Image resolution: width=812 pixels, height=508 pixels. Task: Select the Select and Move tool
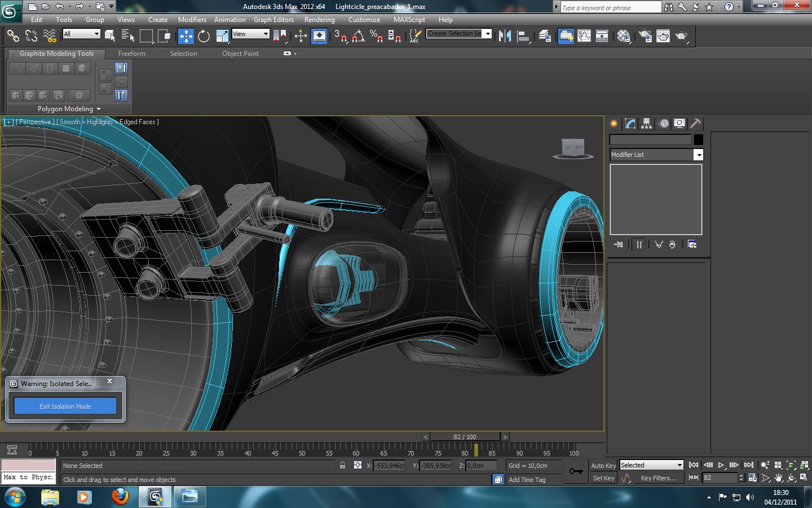coord(186,36)
